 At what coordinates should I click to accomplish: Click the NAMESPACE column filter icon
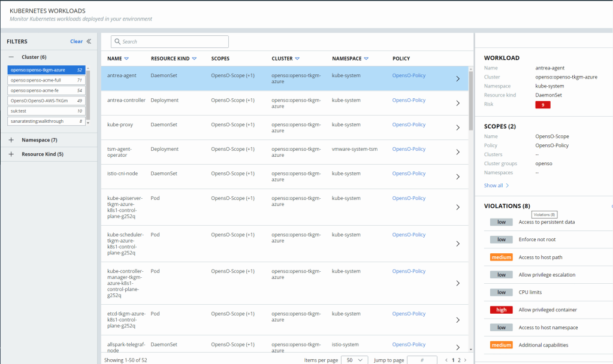tap(366, 59)
